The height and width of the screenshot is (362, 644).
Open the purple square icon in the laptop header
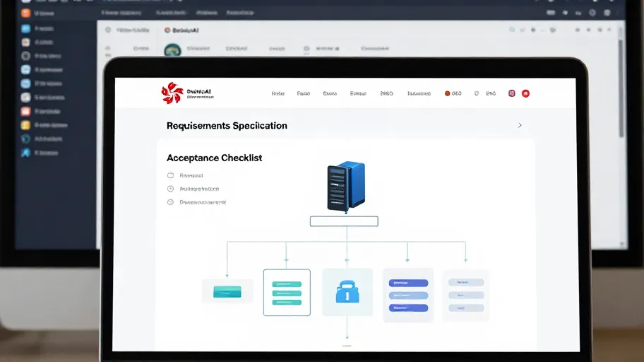(x=512, y=93)
